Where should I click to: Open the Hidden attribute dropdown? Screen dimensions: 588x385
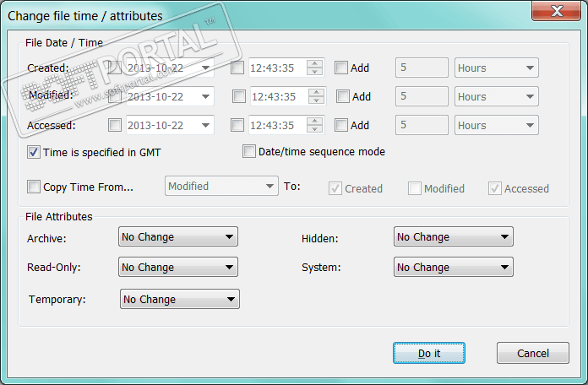point(454,236)
